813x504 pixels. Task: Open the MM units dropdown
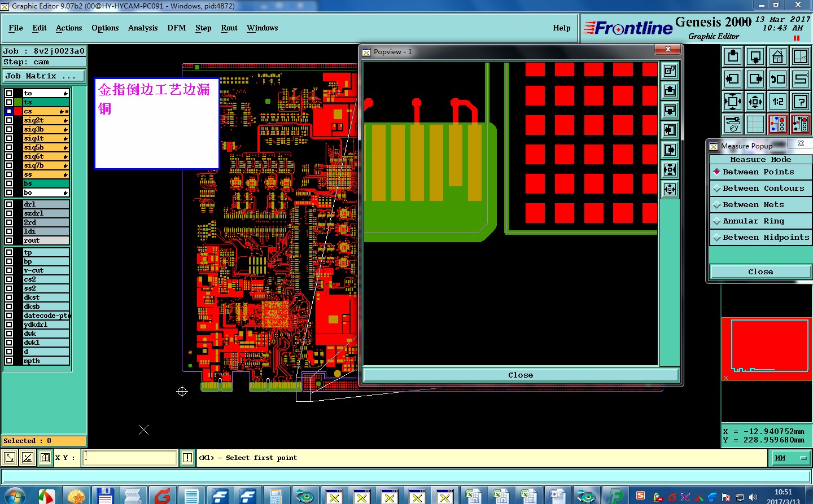tap(790, 458)
